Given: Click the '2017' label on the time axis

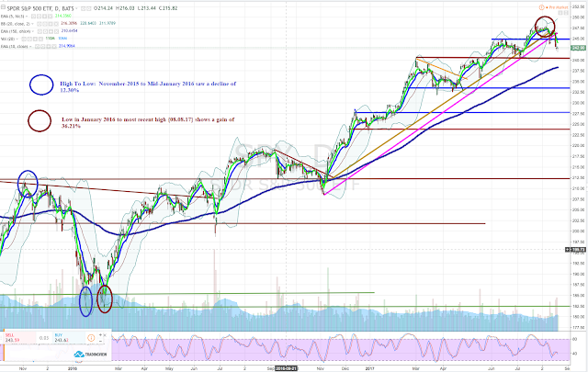Looking at the screenshot, I should point(370,368).
